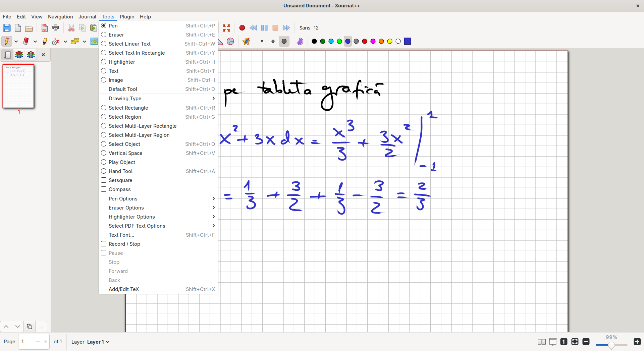The height and width of the screenshot is (351, 644).
Task: Click the zoom fit icon in status bar
Action: tap(575, 342)
